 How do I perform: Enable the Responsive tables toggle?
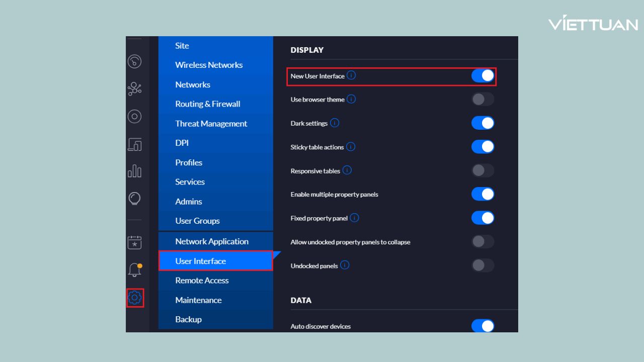click(482, 170)
